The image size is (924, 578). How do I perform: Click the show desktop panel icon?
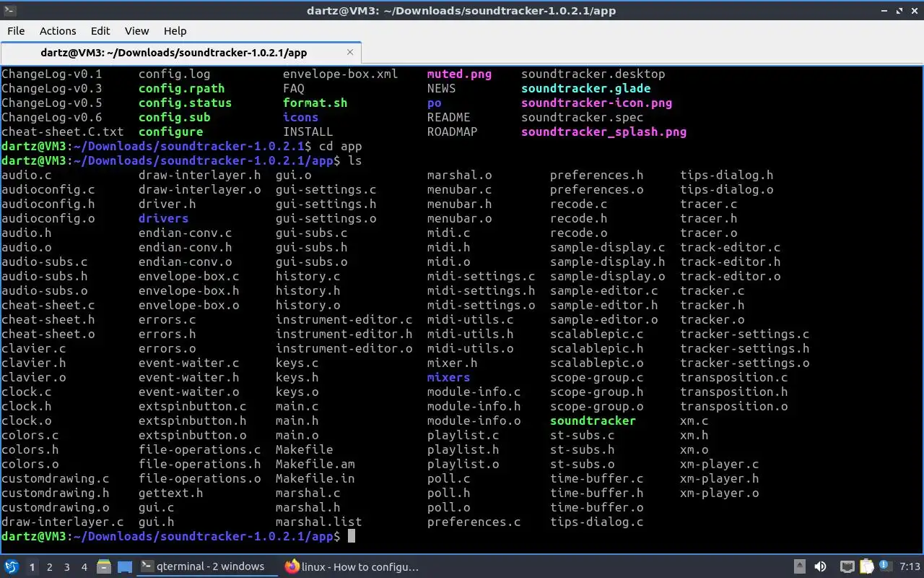click(x=125, y=566)
